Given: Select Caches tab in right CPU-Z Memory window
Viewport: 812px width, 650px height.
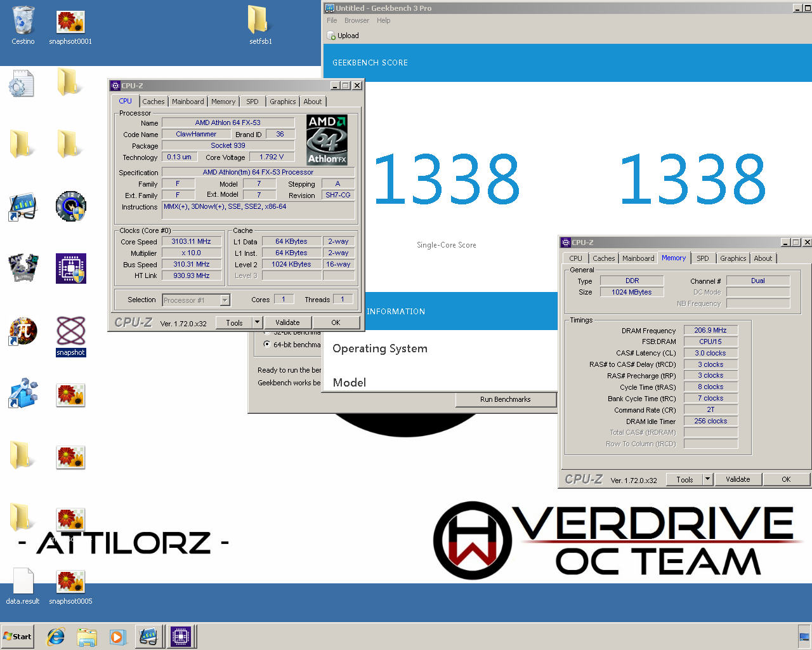Looking at the screenshot, I should pyautogui.click(x=603, y=258).
